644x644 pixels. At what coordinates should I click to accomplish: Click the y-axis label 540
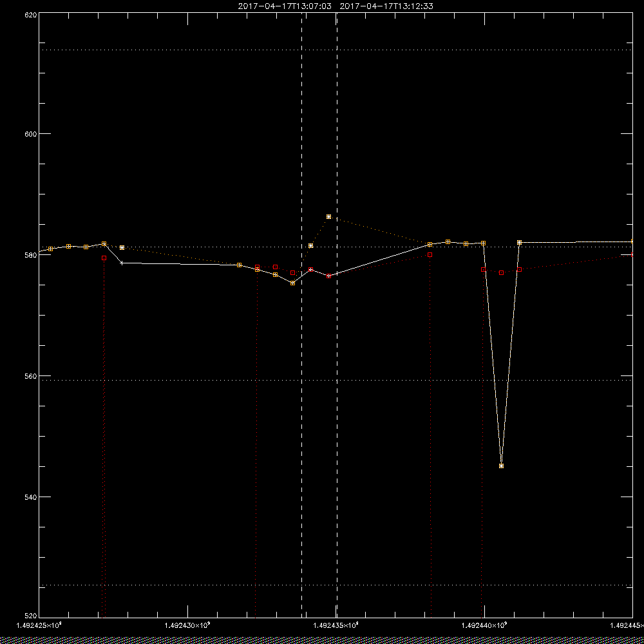coord(32,497)
